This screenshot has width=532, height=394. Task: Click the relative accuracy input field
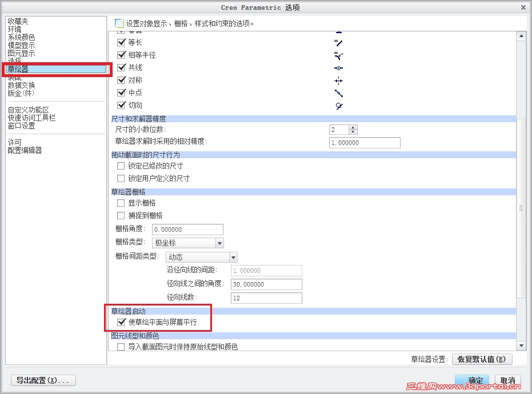click(x=365, y=143)
